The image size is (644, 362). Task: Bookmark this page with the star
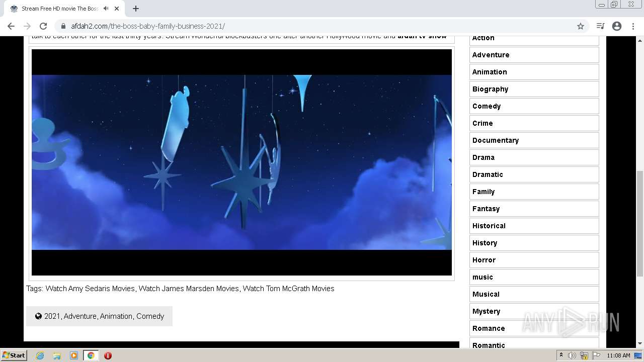coord(581,26)
